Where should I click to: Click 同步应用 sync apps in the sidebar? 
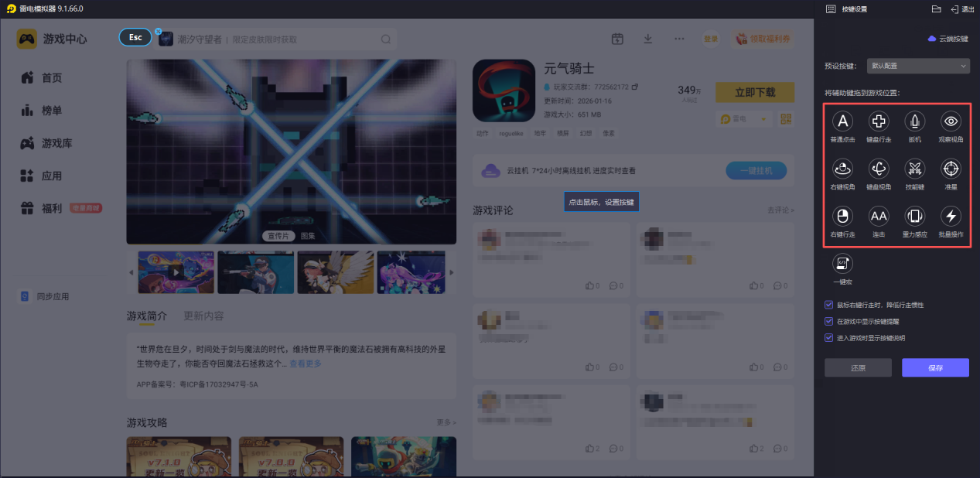45,296
